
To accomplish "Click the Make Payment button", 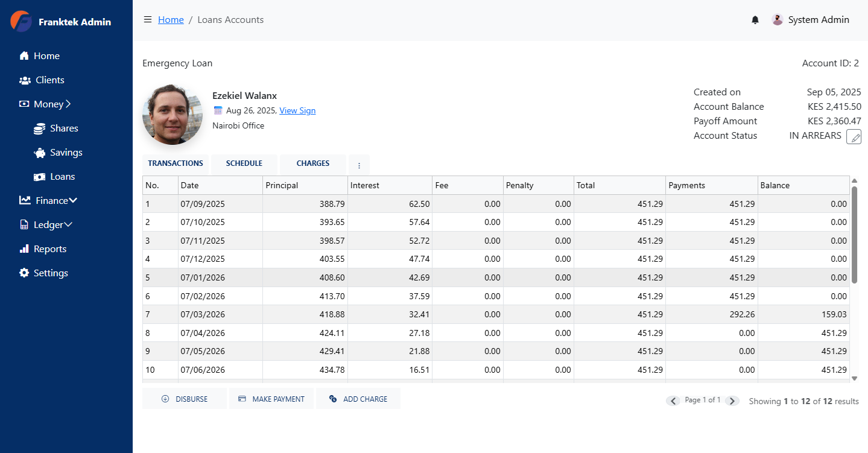I will (271, 399).
